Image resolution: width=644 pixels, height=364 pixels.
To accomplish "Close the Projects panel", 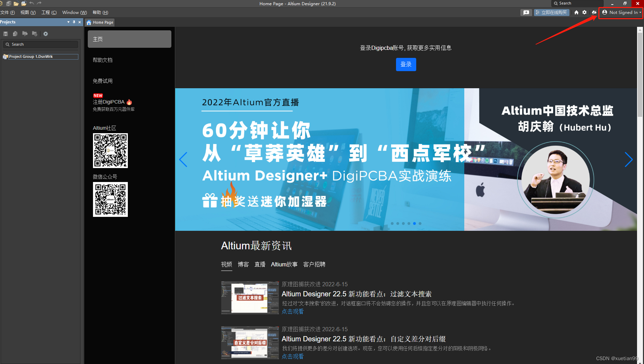I will tap(80, 22).
